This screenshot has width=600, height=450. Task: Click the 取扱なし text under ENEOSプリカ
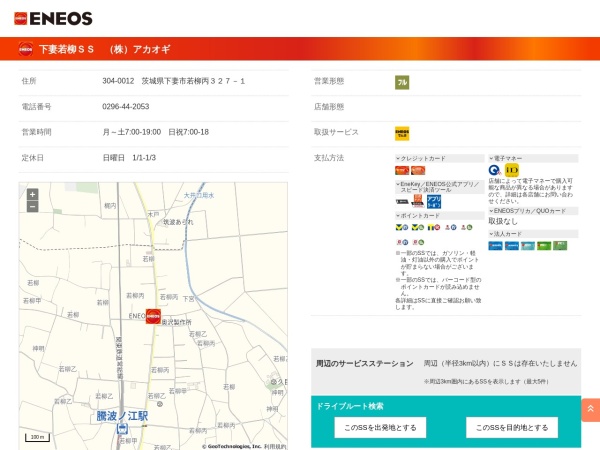coord(503,221)
